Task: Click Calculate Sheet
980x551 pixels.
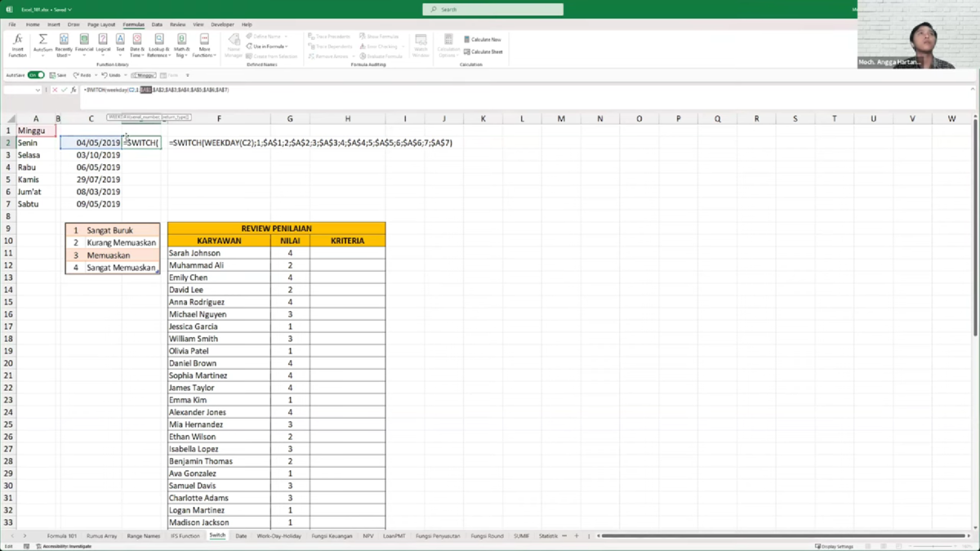Action: pos(483,51)
